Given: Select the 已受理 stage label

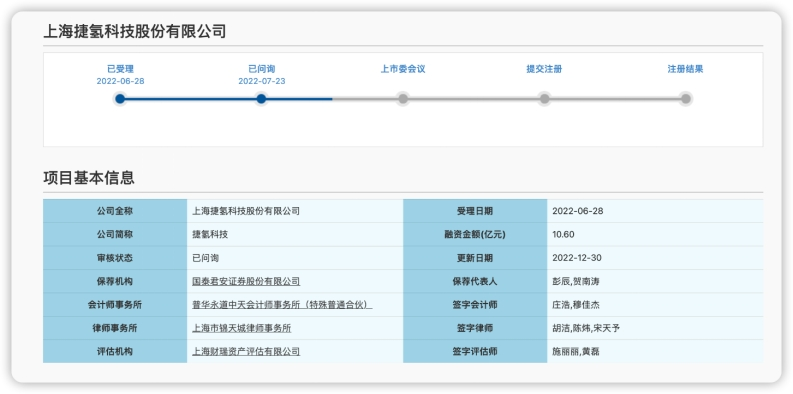Looking at the screenshot, I should tap(120, 69).
